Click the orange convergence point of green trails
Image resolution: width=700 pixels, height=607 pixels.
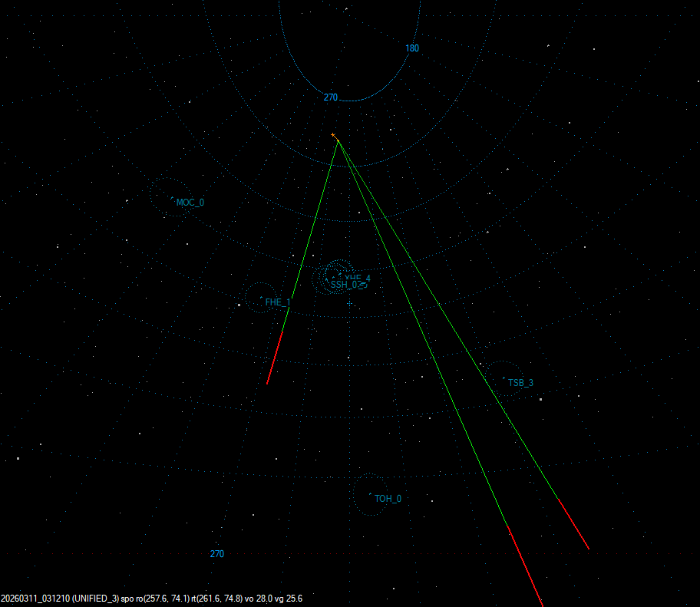click(335, 137)
